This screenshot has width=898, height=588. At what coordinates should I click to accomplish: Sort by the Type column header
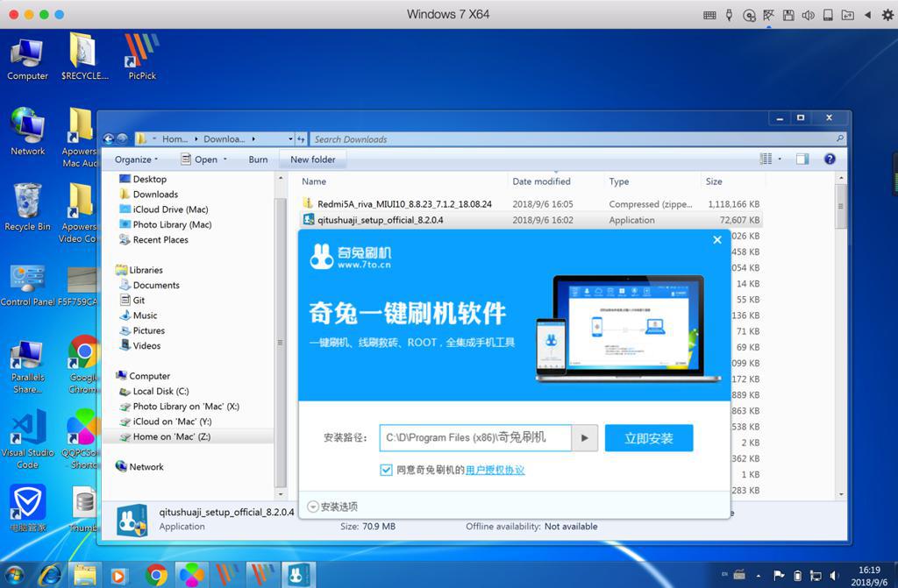(x=618, y=181)
